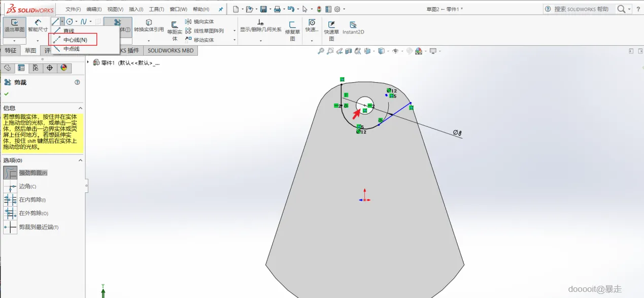Open the 窗口(W) menu
This screenshot has height=298, width=644.
179,9
